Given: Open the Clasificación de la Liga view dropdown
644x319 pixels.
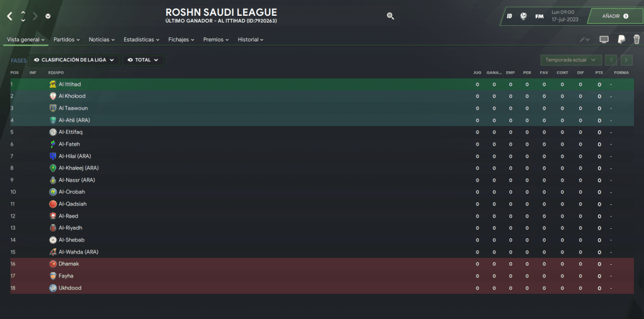Looking at the screenshot, I should [x=74, y=60].
